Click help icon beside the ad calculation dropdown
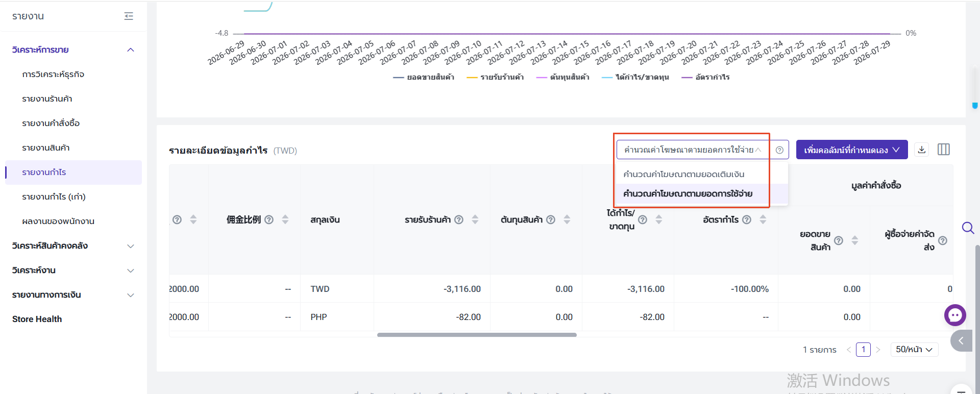Screen dimensions: 980x394 tap(779, 150)
